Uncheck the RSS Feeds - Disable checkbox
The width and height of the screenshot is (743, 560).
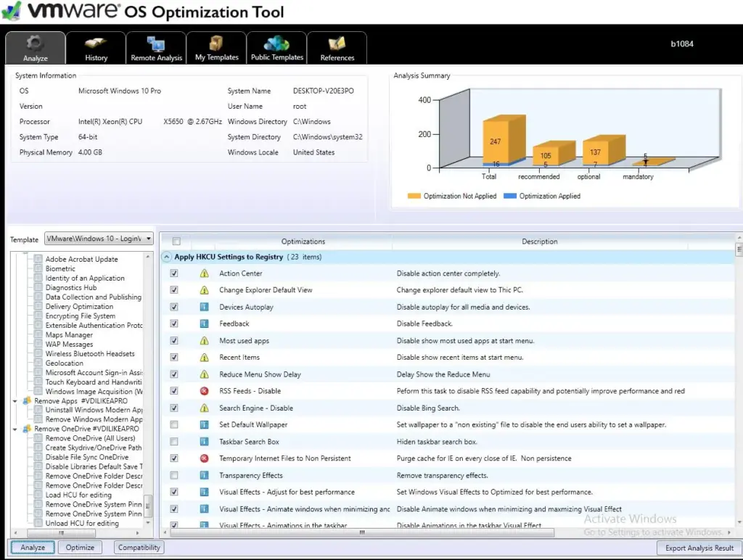tap(174, 391)
